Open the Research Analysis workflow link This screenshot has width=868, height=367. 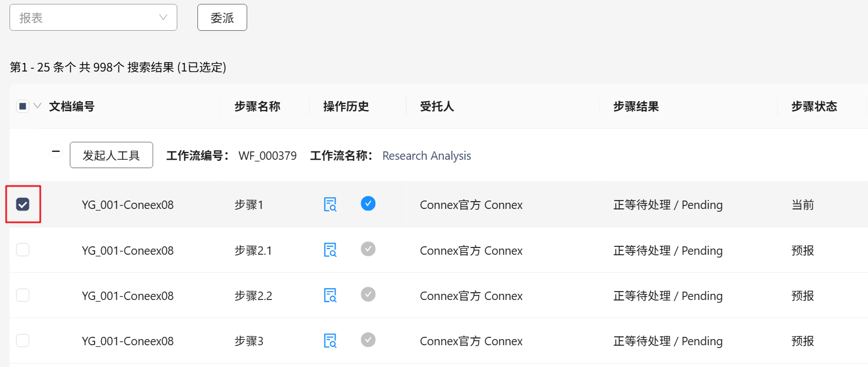click(426, 156)
